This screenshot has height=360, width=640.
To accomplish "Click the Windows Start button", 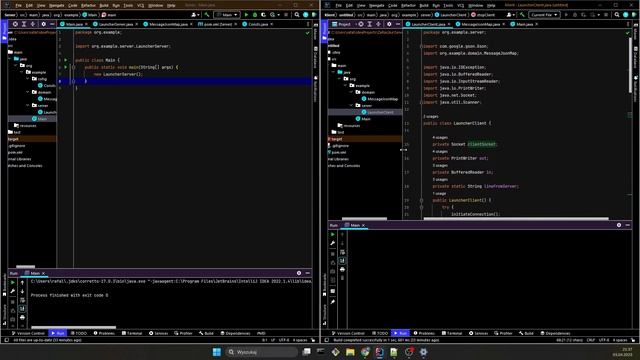I will click(217, 352).
